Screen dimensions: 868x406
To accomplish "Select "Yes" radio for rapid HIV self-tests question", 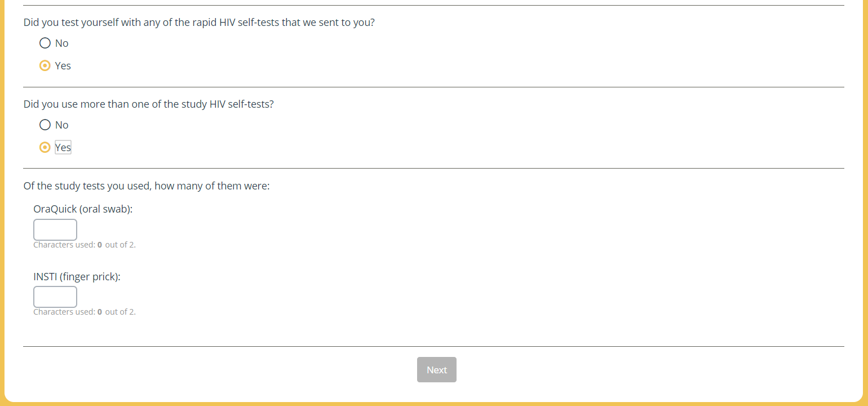I will (45, 66).
